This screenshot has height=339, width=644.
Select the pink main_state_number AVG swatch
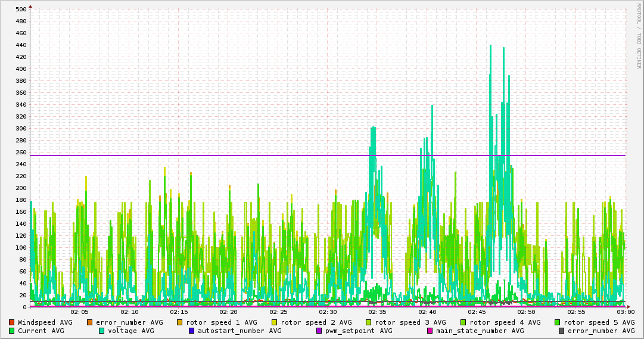pos(430,331)
